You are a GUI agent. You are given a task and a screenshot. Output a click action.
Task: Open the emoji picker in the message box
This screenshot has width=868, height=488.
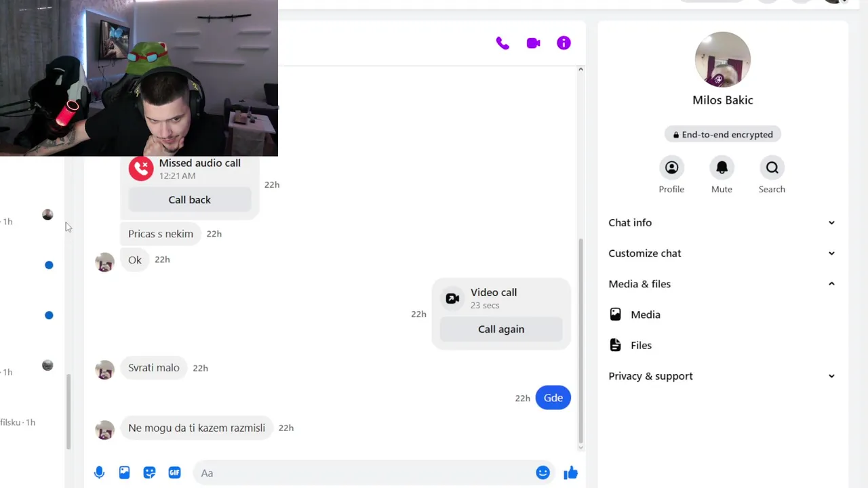point(542,473)
